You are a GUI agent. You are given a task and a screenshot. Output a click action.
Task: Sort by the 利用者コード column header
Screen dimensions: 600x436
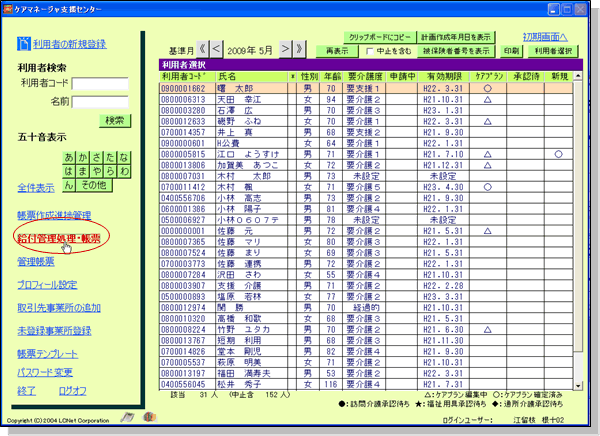click(187, 77)
